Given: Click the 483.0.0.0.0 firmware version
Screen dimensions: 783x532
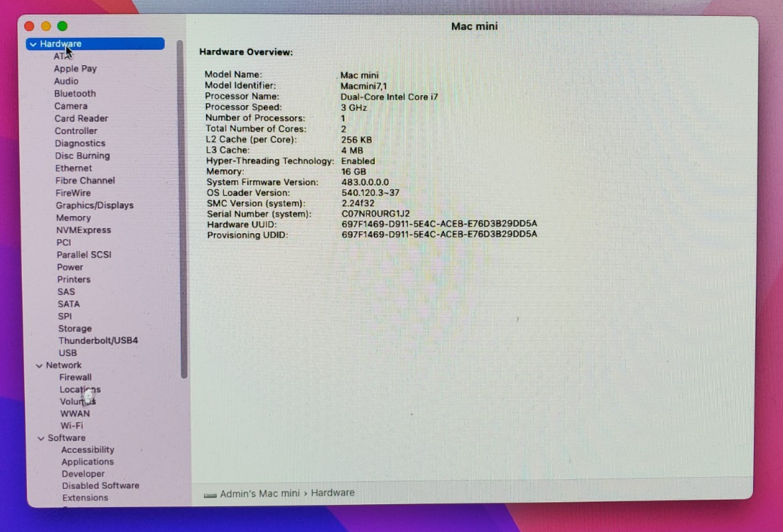Looking at the screenshot, I should pos(365,182).
